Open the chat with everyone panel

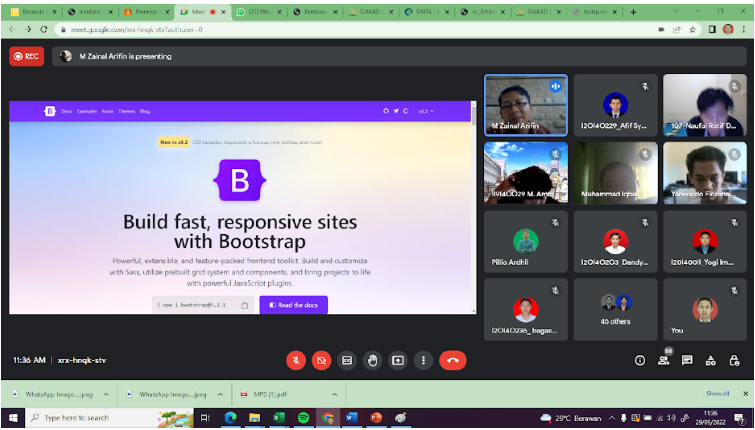(x=687, y=360)
